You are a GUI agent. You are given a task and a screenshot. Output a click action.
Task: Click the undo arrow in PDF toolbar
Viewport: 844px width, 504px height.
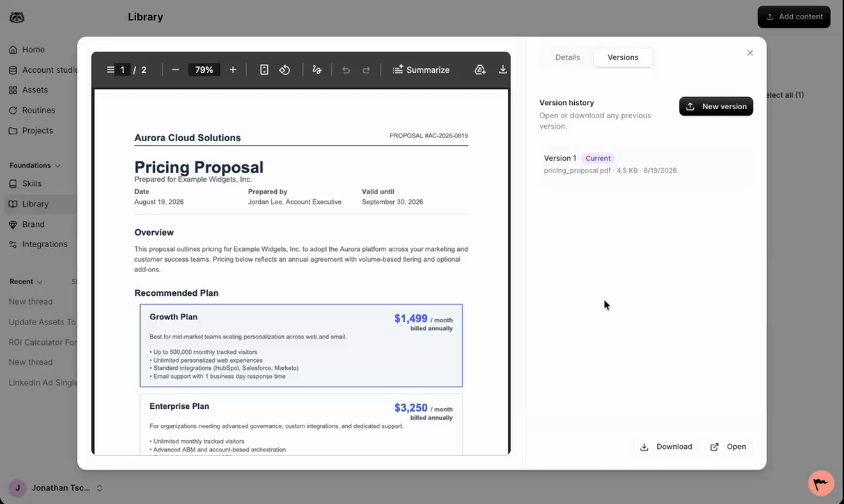346,70
